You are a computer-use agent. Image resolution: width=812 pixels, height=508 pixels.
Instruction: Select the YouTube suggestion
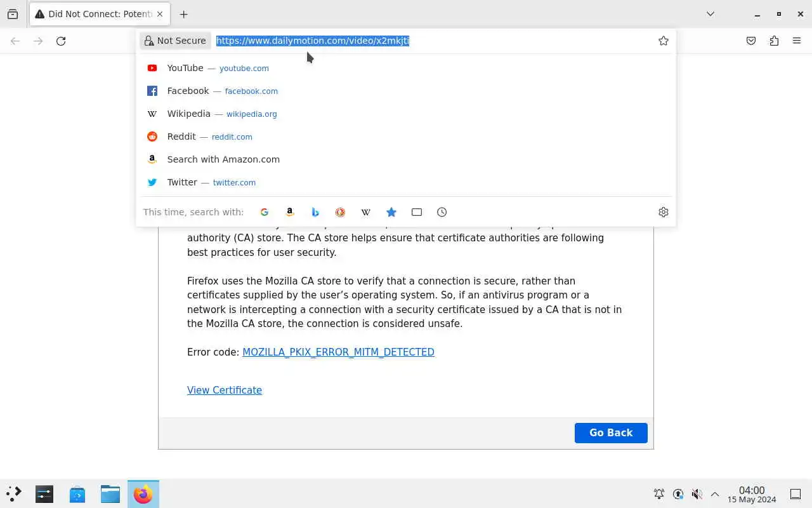[x=406, y=68]
